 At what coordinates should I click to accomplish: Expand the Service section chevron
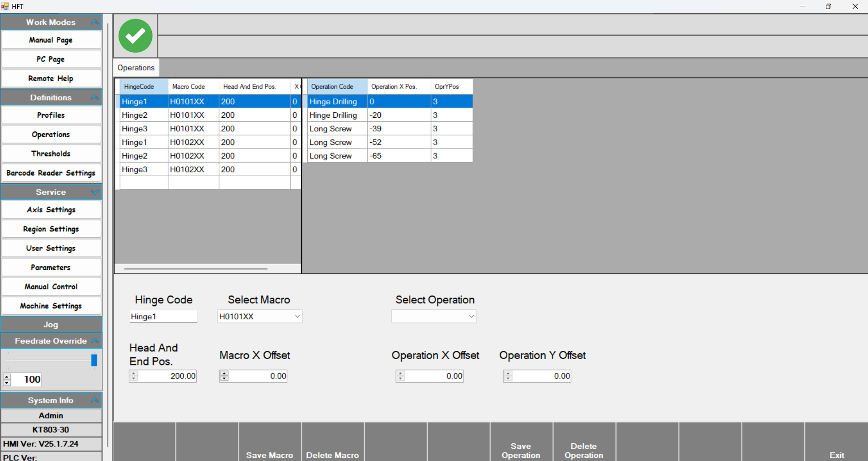[x=94, y=192]
